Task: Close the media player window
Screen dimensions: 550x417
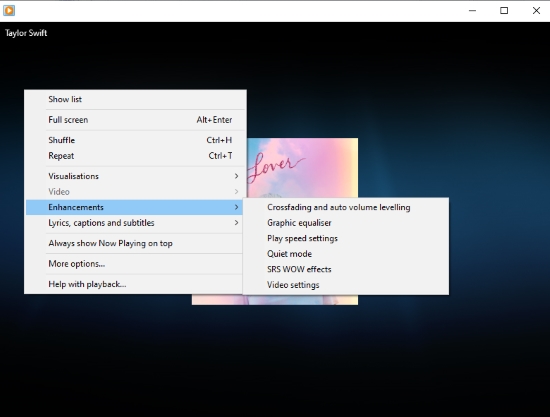Action: click(x=536, y=11)
